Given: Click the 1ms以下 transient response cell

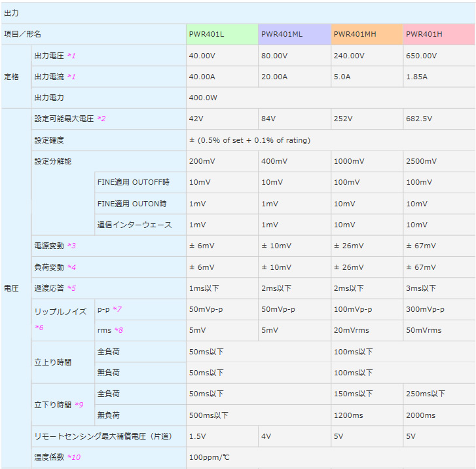Looking at the screenshot, I should (x=222, y=288).
